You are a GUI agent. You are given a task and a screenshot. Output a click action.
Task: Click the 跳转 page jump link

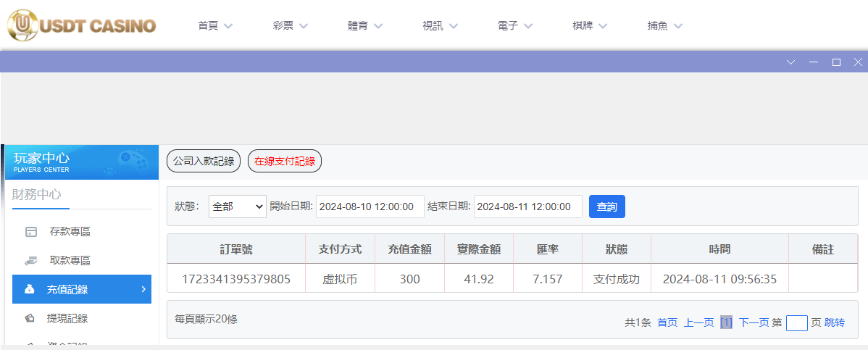(835, 322)
